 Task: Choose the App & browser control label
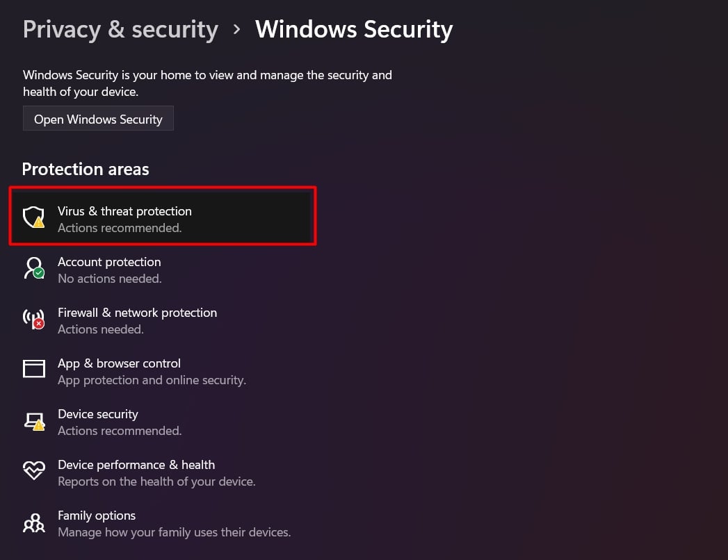[x=119, y=363]
